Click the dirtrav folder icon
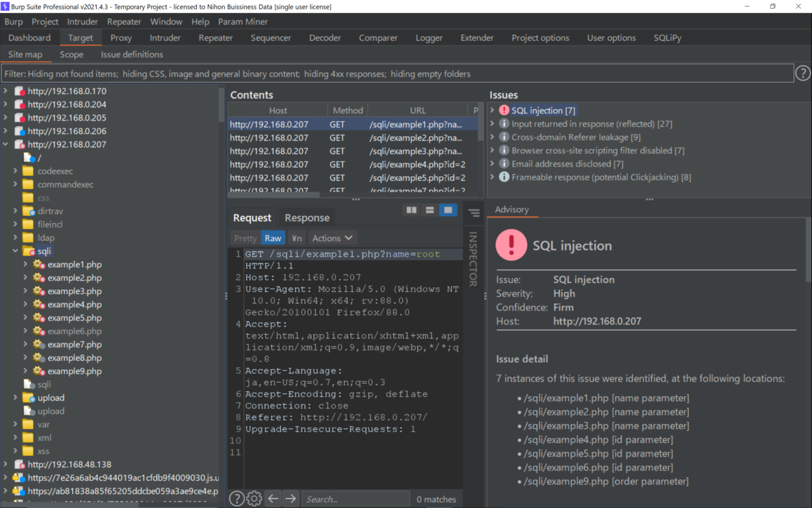This screenshot has height=508, width=812. coord(28,211)
